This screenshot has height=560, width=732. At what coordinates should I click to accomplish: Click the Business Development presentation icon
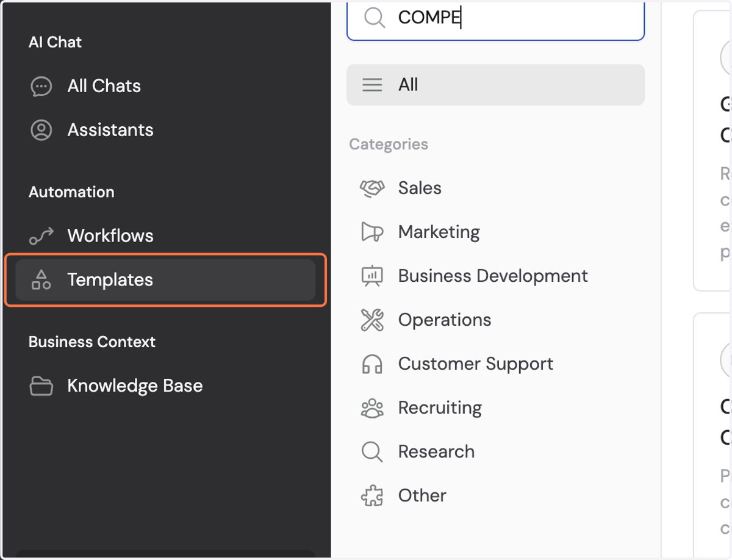372,276
